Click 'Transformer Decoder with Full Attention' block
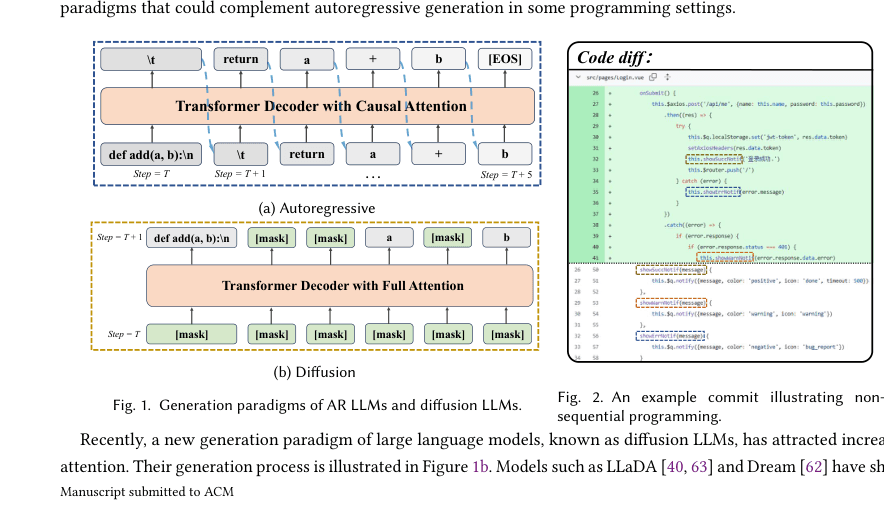 [340, 285]
